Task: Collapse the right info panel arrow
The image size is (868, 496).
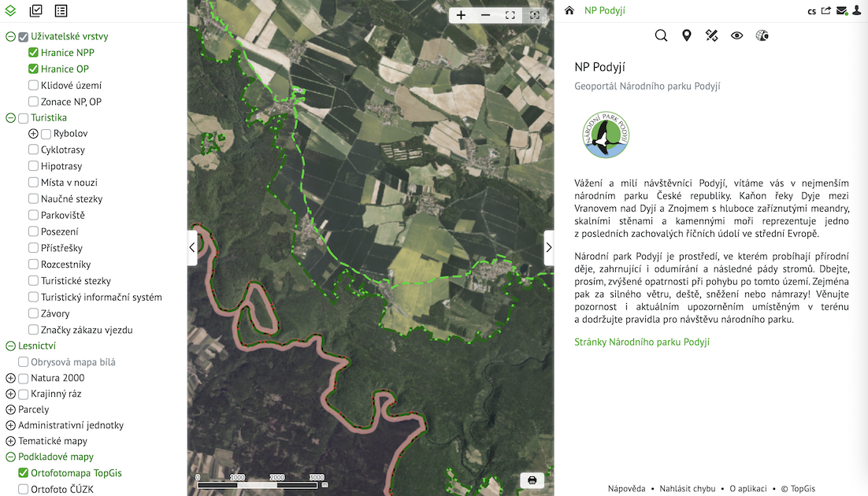Action: coord(548,247)
